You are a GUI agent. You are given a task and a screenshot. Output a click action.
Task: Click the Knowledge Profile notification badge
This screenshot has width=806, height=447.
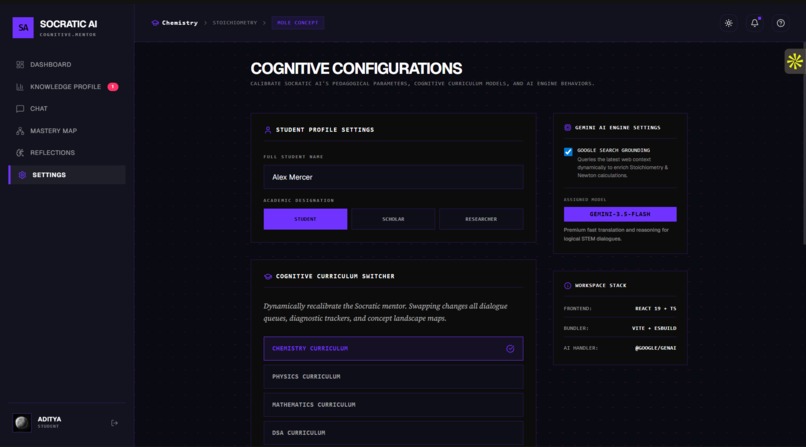point(113,87)
